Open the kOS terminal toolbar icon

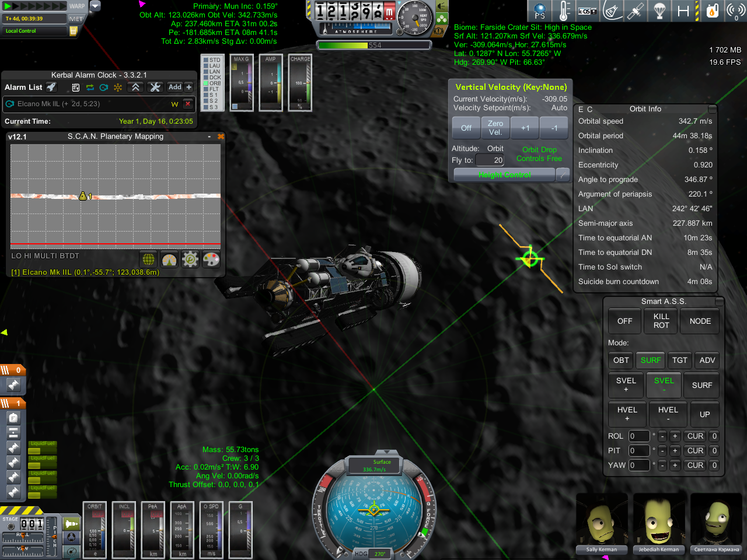tap(588, 11)
